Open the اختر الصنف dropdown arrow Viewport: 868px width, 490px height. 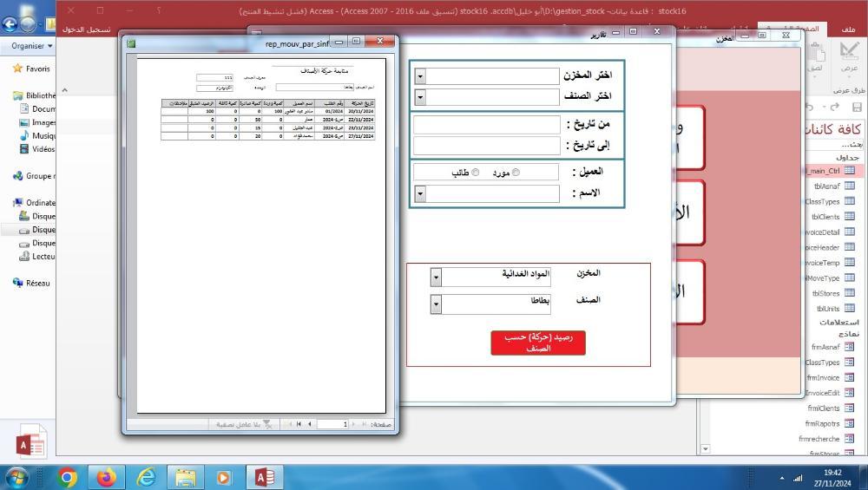(420, 97)
